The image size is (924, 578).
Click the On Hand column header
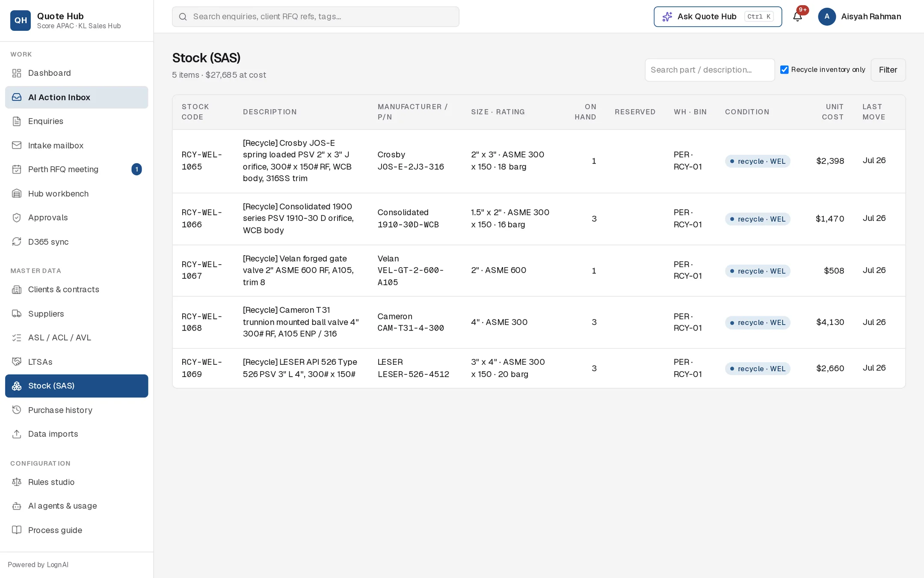(585, 112)
